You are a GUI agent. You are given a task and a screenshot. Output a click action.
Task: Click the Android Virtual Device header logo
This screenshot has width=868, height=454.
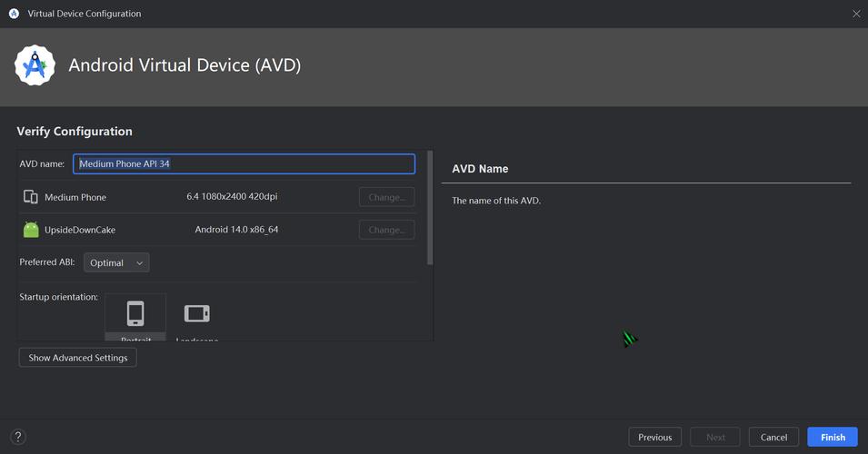pos(35,65)
